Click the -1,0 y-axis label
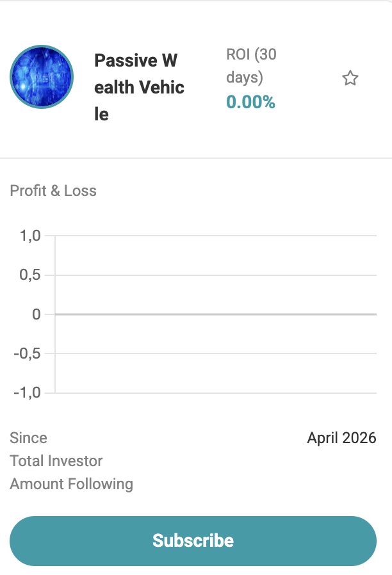The width and height of the screenshot is (392, 575). tap(27, 393)
